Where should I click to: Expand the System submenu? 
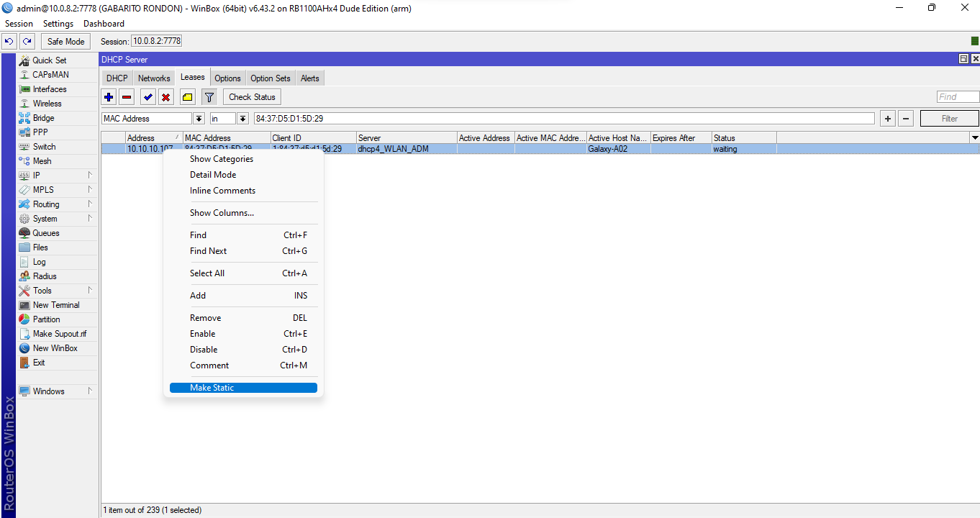coord(58,219)
